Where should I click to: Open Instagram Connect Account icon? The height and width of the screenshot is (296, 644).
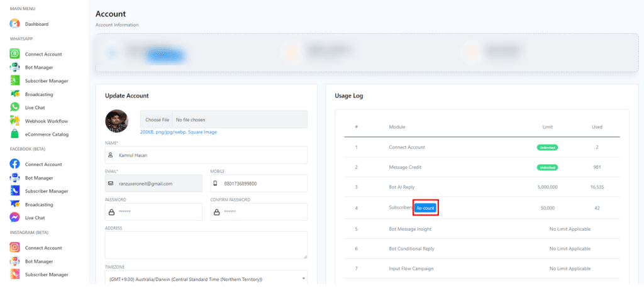(x=14, y=248)
